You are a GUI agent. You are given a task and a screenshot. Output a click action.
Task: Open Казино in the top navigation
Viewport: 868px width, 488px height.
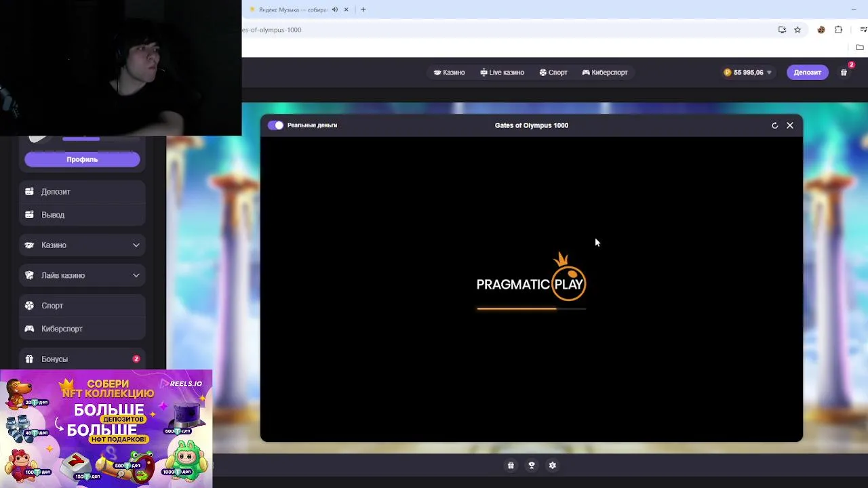point(449,73)
